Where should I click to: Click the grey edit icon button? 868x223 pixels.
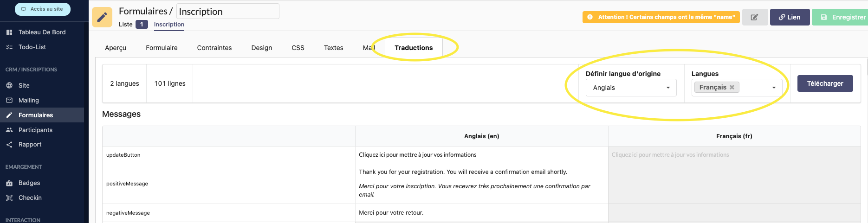(755, 17)
